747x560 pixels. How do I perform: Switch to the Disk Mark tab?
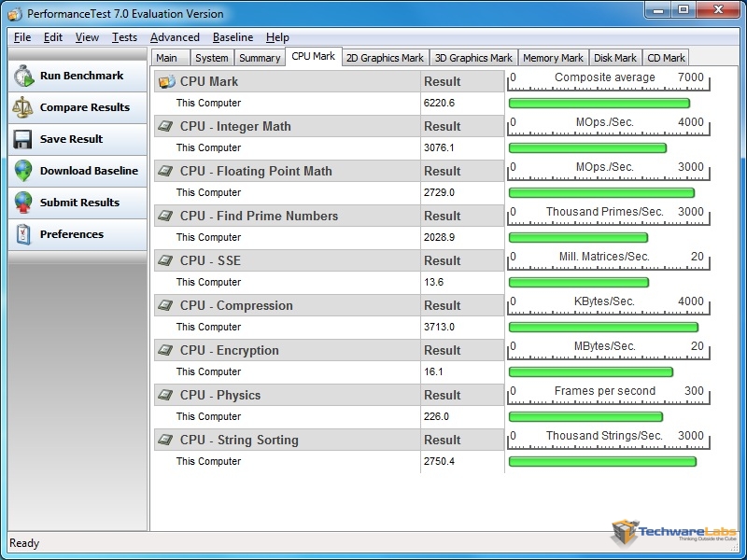point(615,58)
